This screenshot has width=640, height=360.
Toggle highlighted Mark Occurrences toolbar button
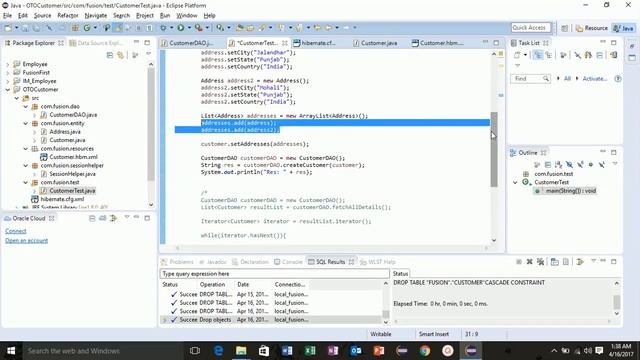[x=118, y=28]
